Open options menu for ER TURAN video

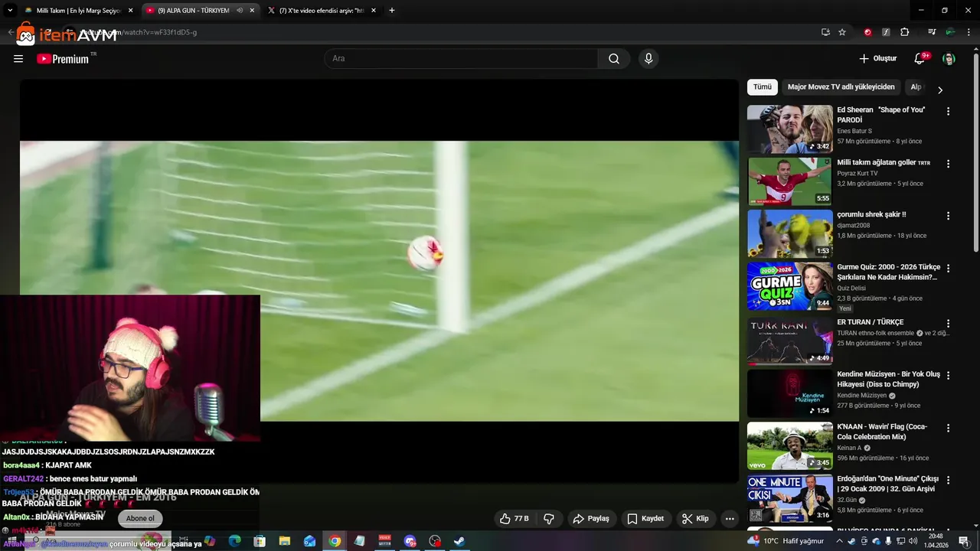pos(948,324)
